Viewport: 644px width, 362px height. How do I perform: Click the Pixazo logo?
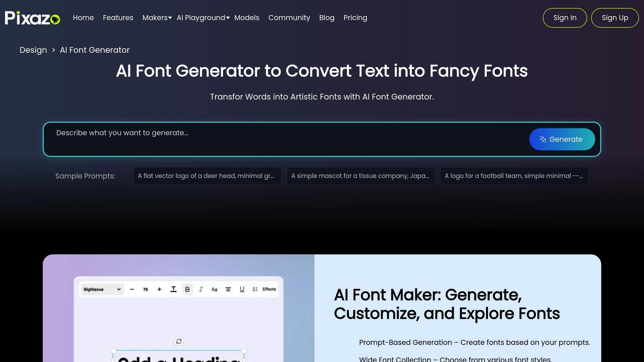(x=32, y=18)
